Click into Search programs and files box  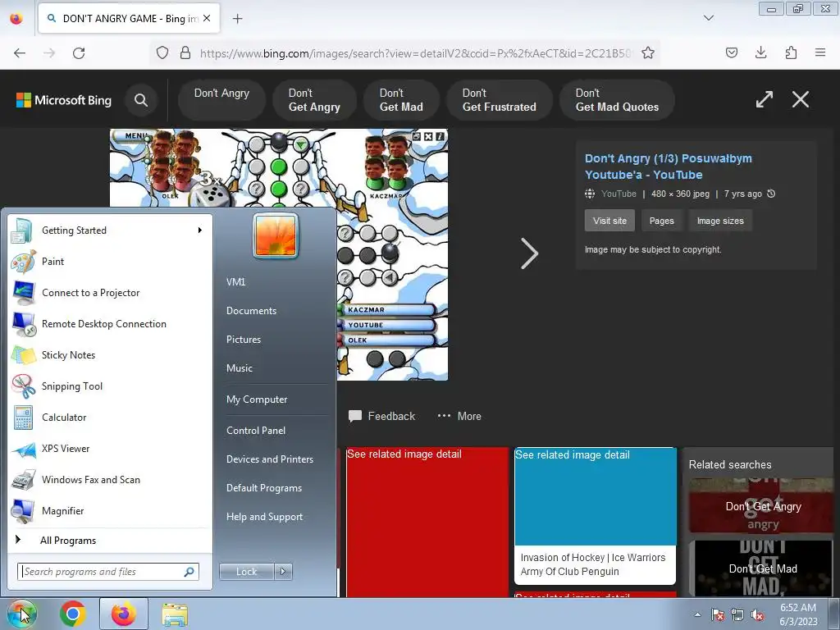coord(108,572)
